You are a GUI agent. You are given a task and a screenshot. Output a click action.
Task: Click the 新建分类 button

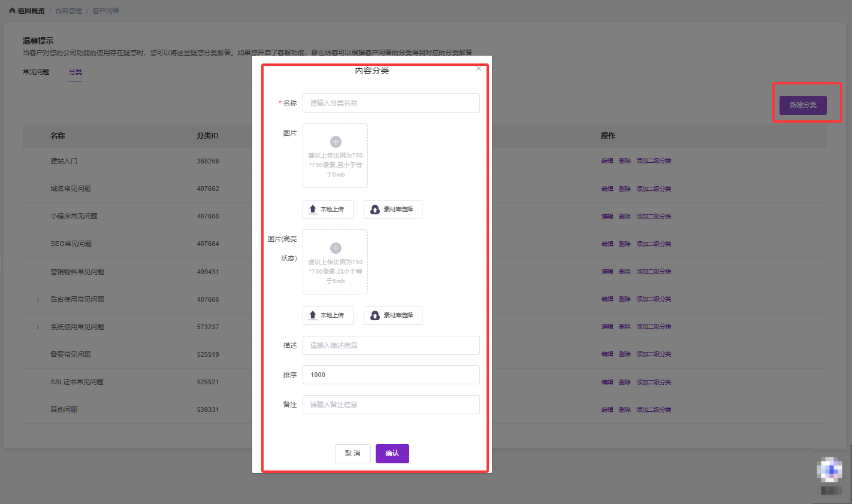point(803,105)
